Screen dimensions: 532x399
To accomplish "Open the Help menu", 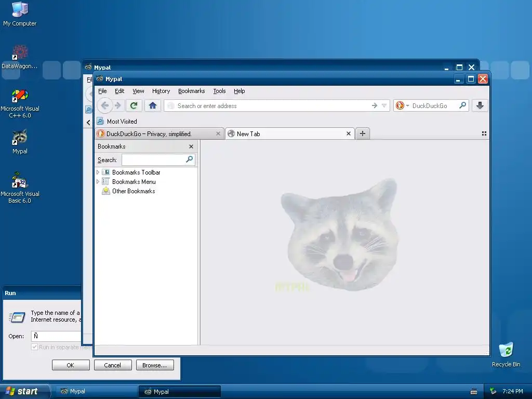I will 239,91.
